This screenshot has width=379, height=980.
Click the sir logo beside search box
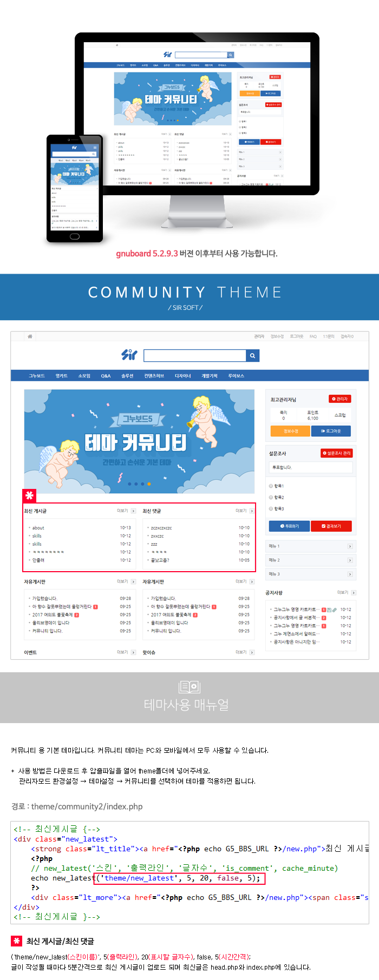point(129,355)
